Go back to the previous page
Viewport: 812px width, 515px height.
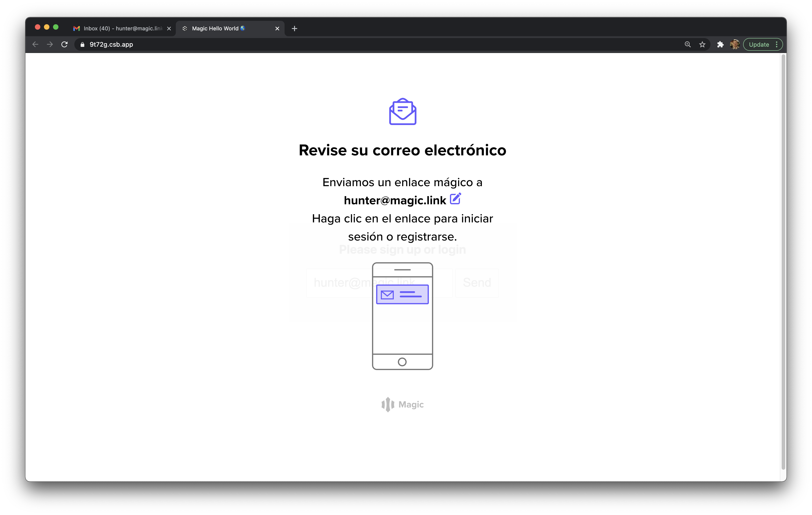(35, 44)
